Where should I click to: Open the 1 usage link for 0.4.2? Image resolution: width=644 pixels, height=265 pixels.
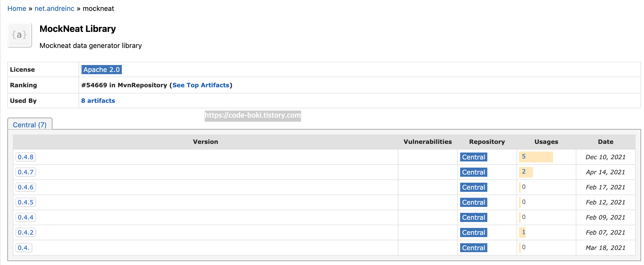tap(524, 232)
